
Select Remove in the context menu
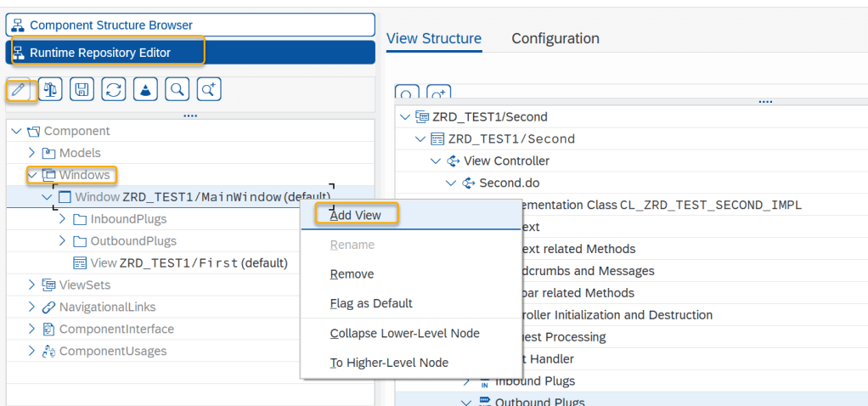click(x=352, y=273)
